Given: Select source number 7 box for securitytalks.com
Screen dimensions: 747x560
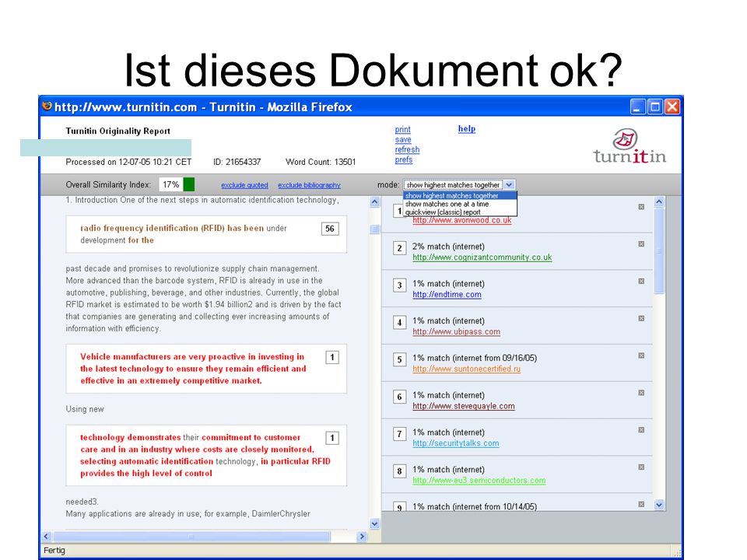Looking at the screenshot, I should tap(400, 434).
